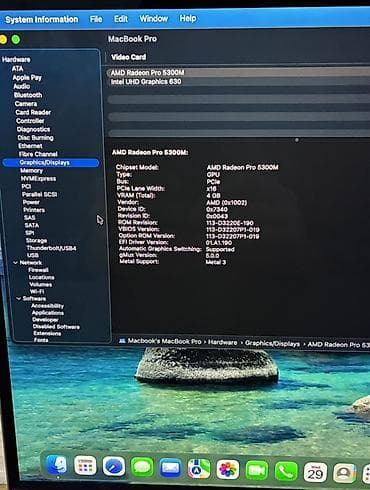This screenshot has height=490, width=370.
Task: Launch Safari from the Dock
Action: (x=114, y=466)
